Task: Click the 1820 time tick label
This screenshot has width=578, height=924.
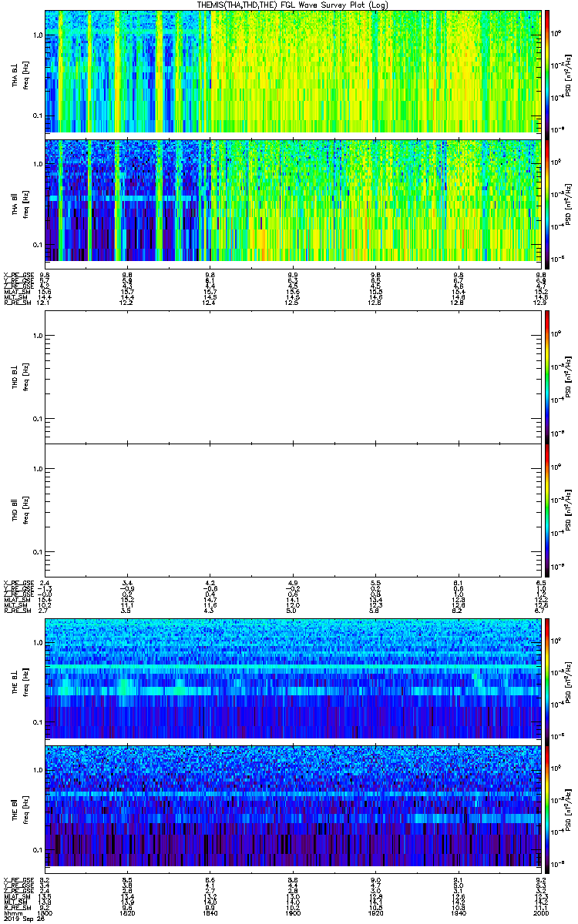Action: click(x=127, y=913)
